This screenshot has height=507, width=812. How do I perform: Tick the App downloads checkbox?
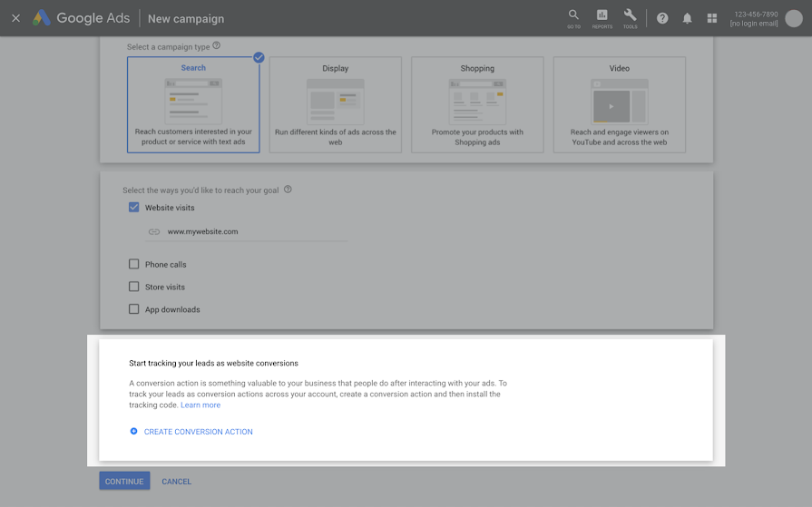(x=134, y=309)
